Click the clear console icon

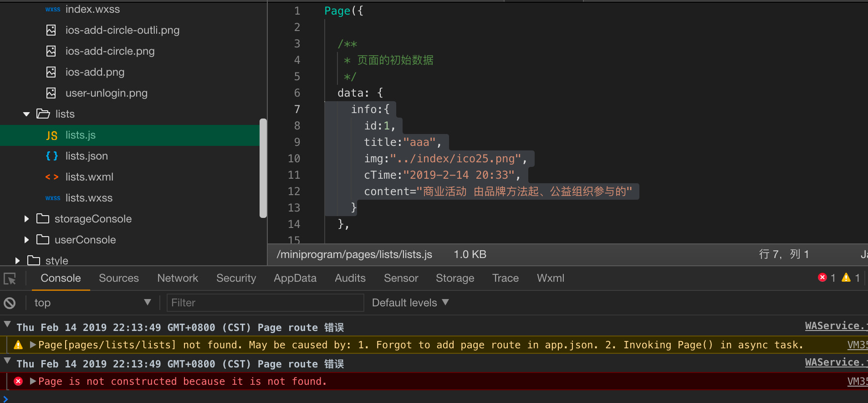10,303
